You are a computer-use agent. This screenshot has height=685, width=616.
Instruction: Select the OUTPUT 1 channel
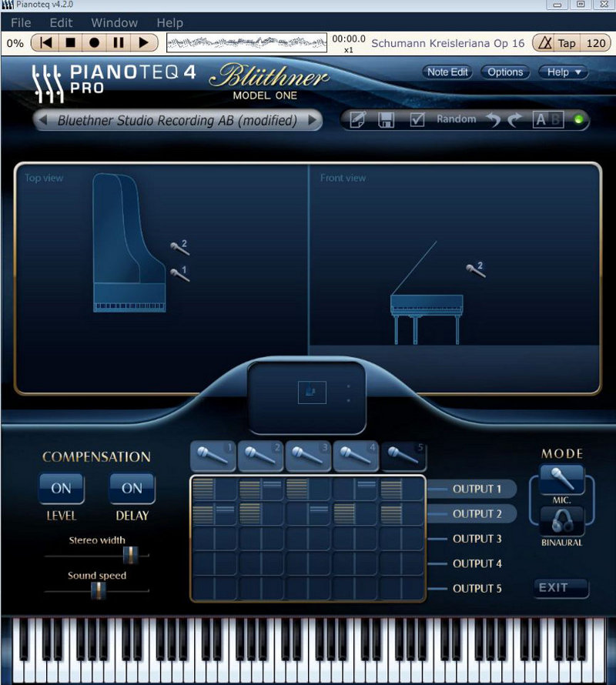pos(477,489)
